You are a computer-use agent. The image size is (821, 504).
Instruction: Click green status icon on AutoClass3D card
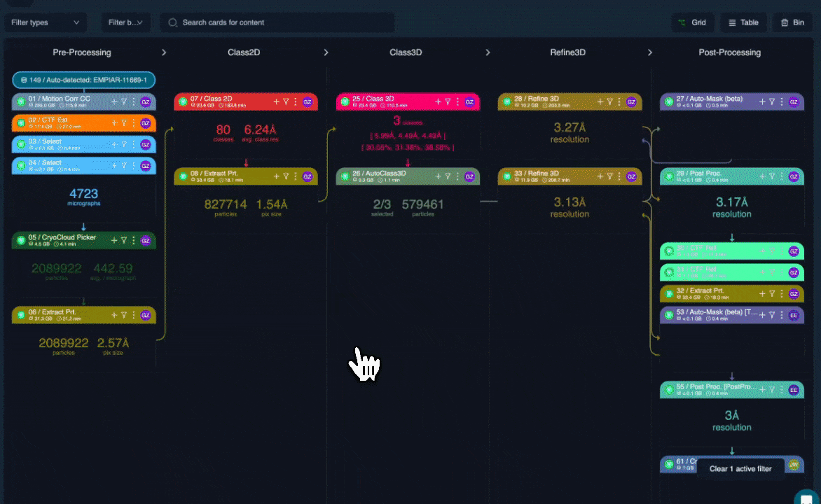click(345, 176)
